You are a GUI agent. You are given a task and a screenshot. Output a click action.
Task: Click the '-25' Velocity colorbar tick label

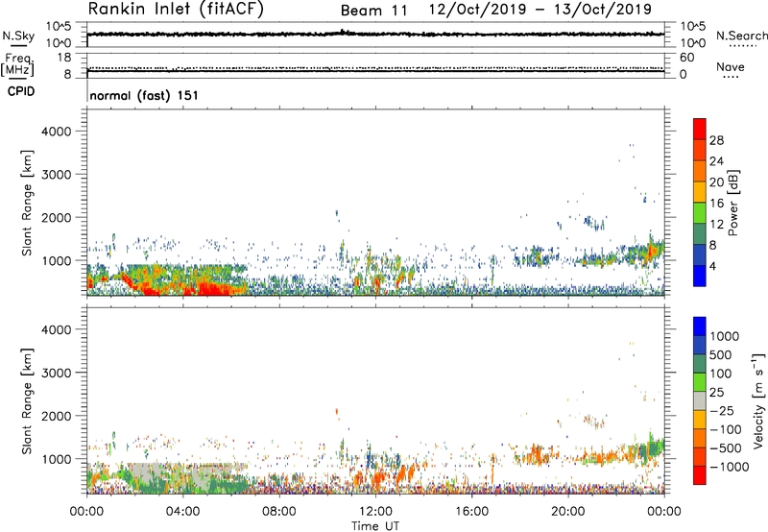[x=722, y=411]
